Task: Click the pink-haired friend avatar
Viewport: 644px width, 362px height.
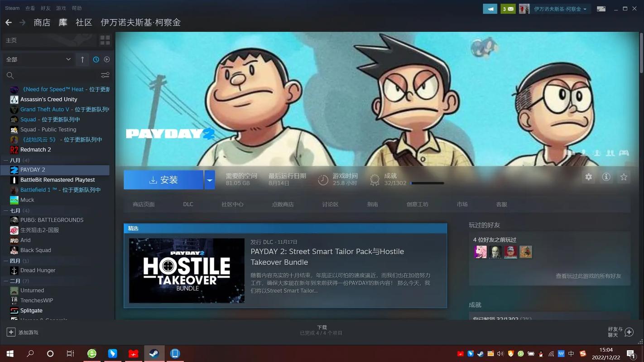Action: [481, 252]
